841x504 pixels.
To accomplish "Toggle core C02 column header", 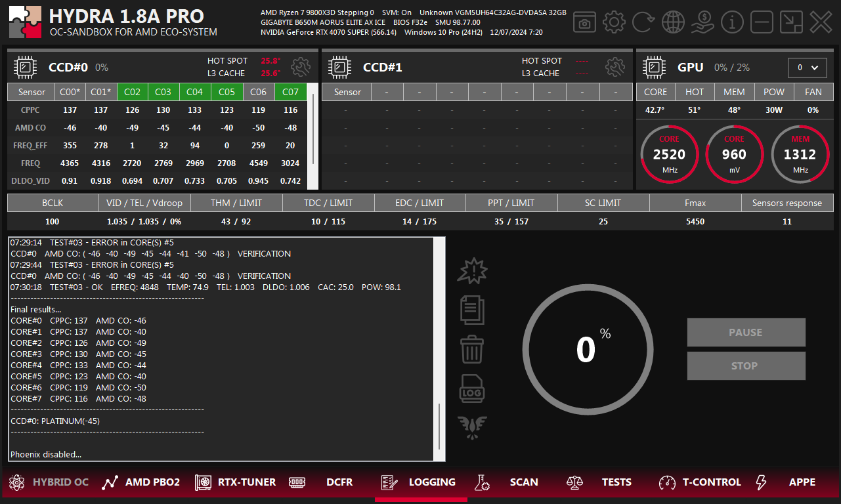I will pos(133,92).
